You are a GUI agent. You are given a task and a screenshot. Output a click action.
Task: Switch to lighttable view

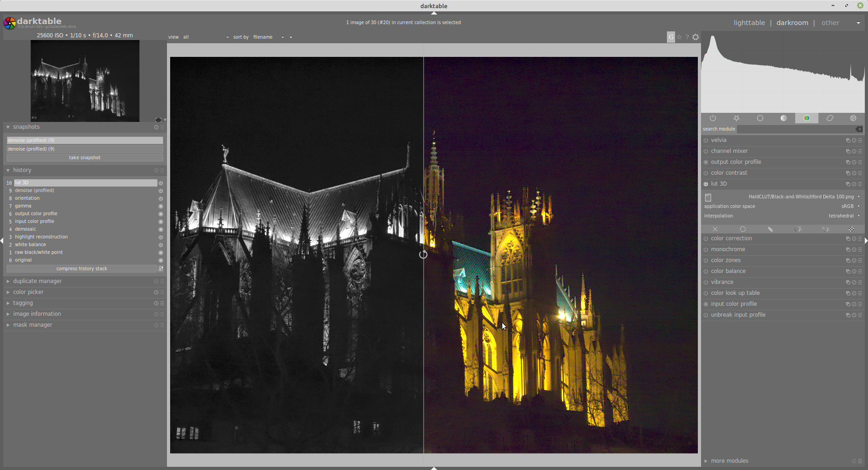(x=749, y=23)
